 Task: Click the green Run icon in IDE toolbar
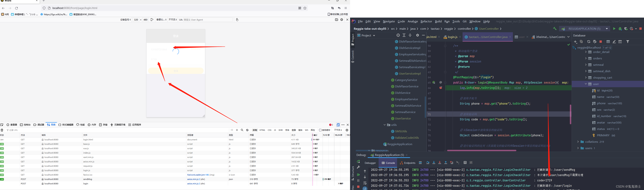coord(614,29)
